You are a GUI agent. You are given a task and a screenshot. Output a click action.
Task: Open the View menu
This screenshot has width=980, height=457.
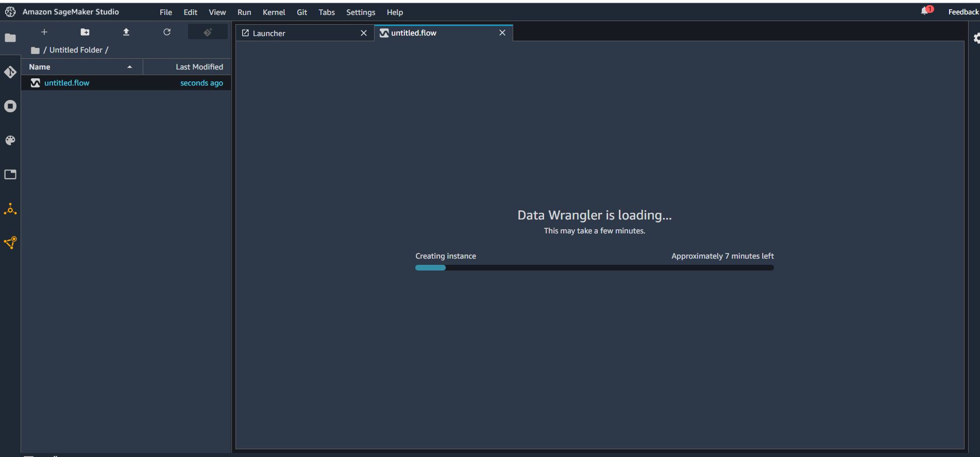217,12
